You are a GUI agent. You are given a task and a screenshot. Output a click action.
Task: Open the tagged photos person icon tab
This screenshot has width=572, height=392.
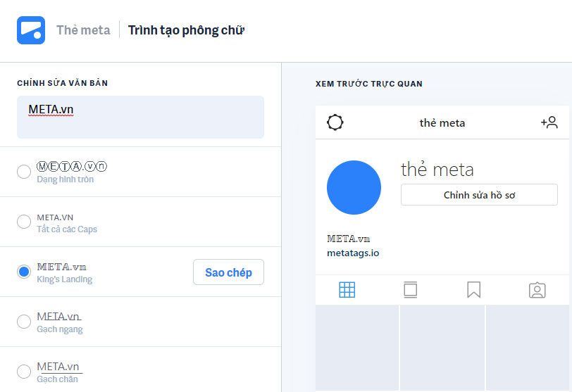tap(537, 291)
